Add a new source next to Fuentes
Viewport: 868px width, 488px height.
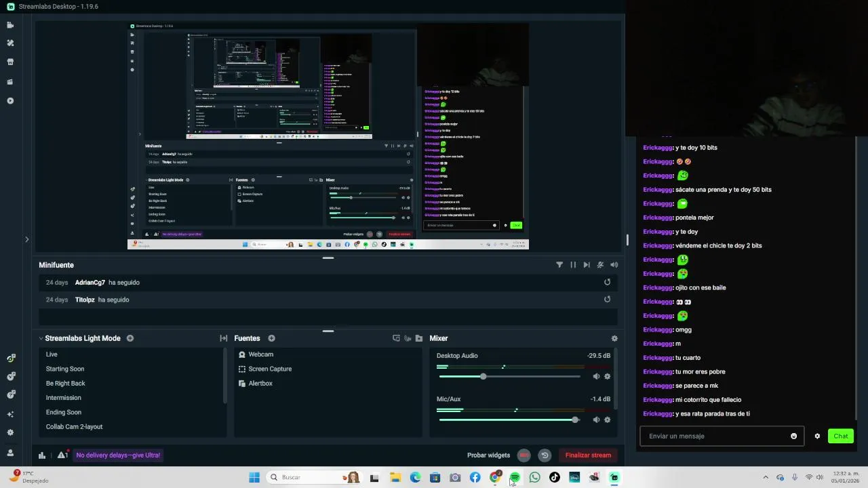tap(271, 338)
